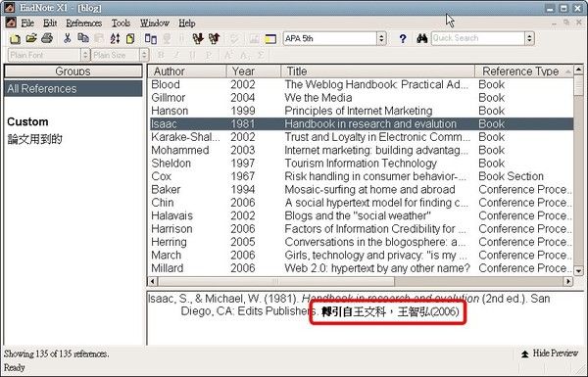Open the Help menu
The width and height of the screenshot is (588, 377).
187,24
